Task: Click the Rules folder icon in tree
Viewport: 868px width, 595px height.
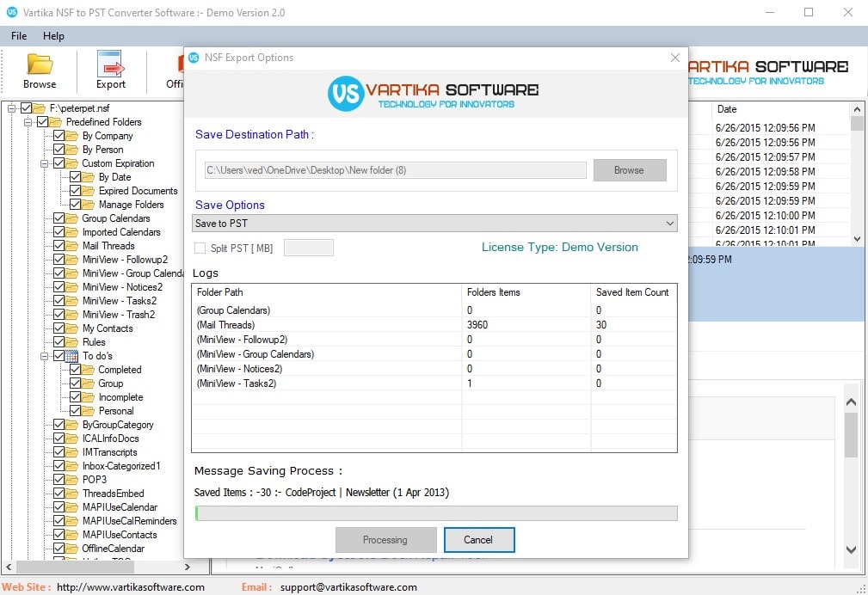Action: [x=72, y=342]
